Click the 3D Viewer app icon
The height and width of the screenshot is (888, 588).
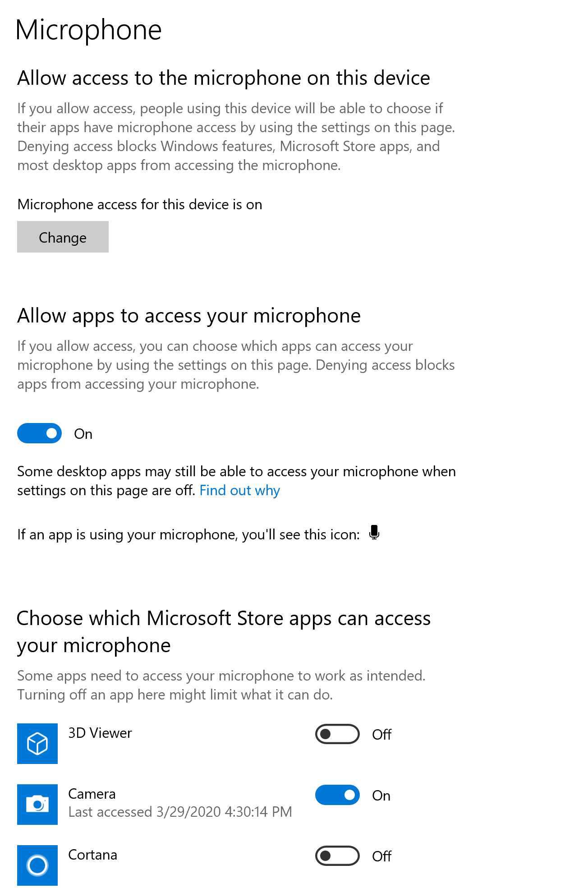click(37, 743)
